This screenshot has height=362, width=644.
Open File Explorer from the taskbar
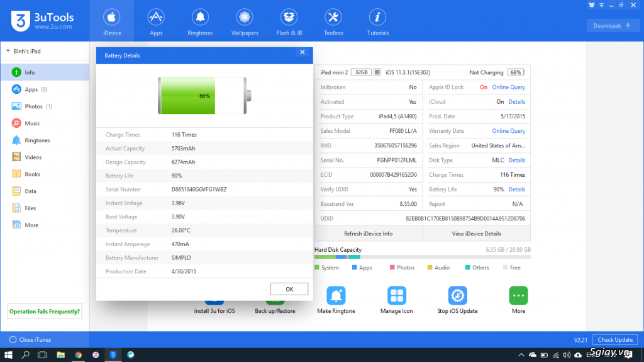point(61,354)
